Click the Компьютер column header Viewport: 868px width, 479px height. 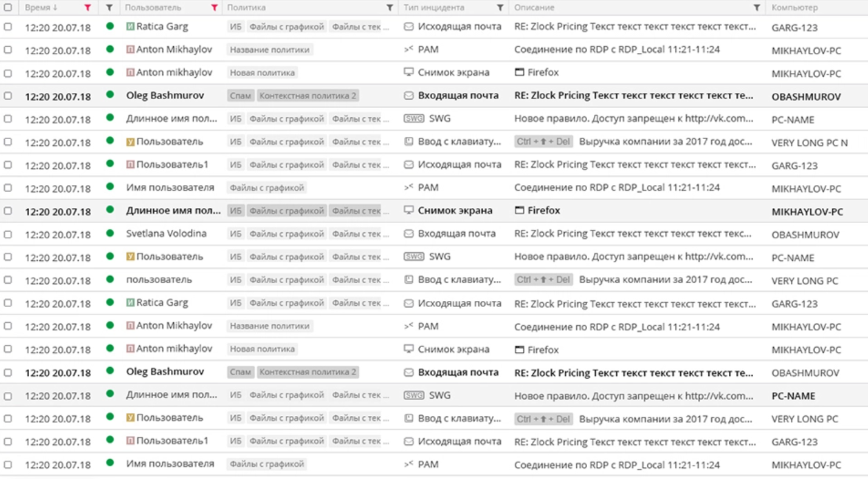[794, 8]
